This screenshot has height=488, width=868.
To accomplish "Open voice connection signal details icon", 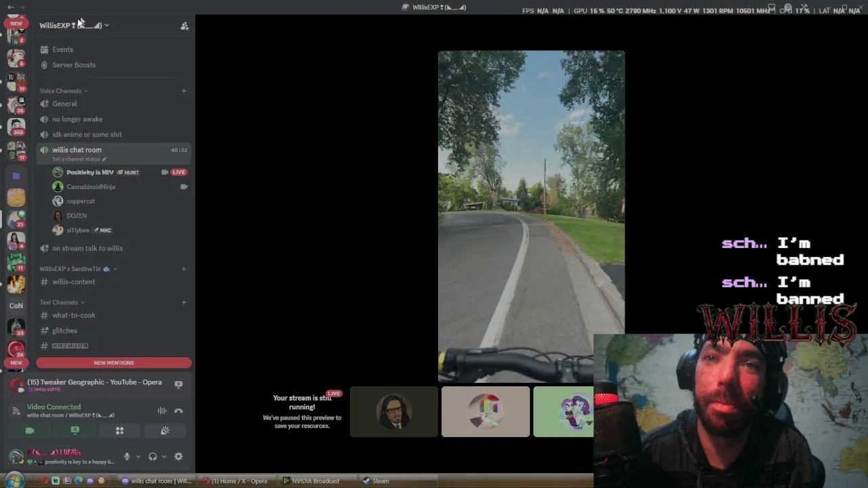I will 16,410.
